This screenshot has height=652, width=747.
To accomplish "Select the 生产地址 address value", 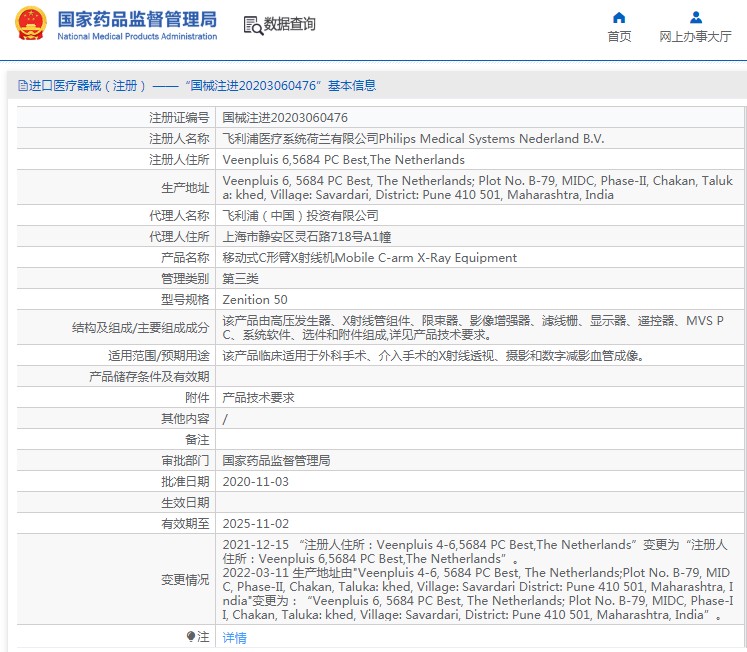I will 477,188.
